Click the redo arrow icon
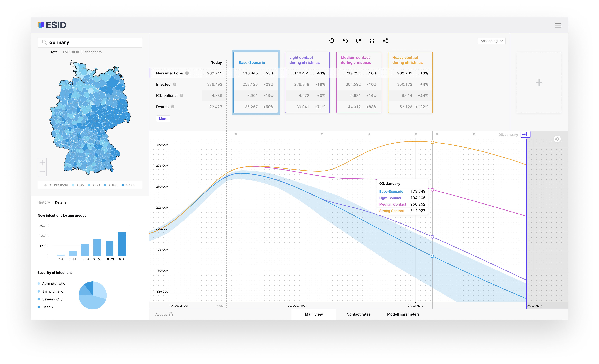This screenshot has width=599, height=364. tap(358, 41)
